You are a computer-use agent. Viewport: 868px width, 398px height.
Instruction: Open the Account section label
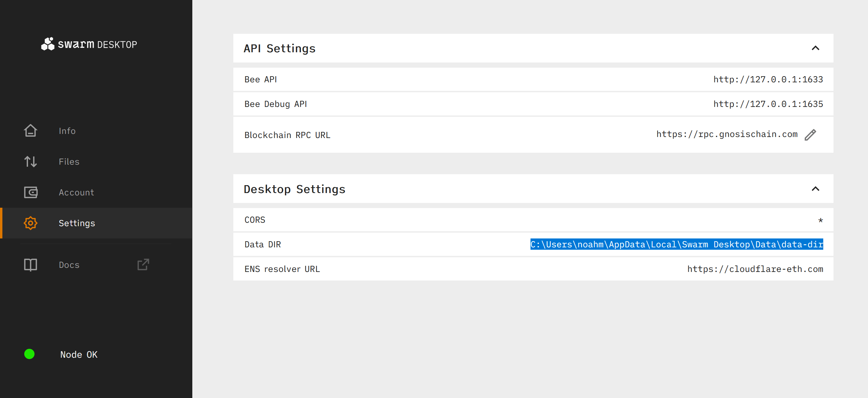(x=76, y=192)
